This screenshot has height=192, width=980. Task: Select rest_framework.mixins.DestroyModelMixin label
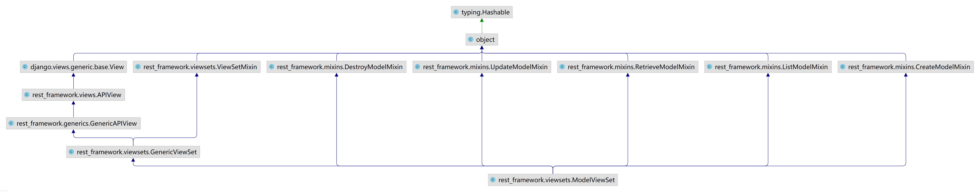point(340,67)
